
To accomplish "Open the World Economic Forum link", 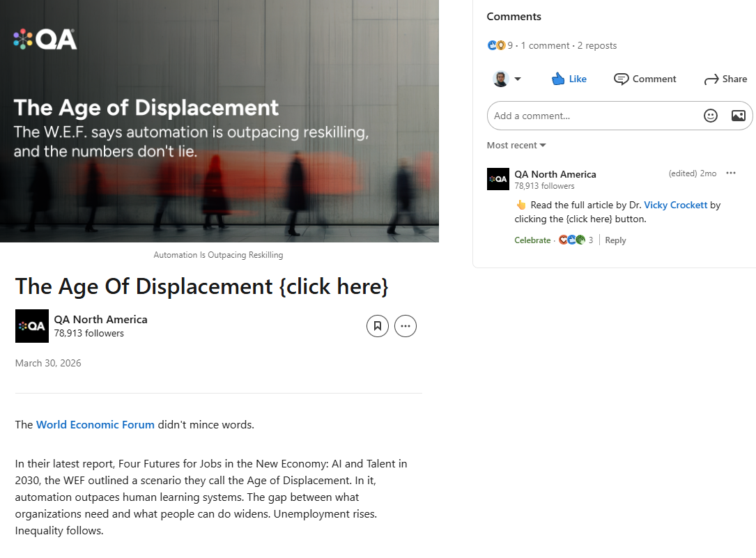I will (95, 424).
